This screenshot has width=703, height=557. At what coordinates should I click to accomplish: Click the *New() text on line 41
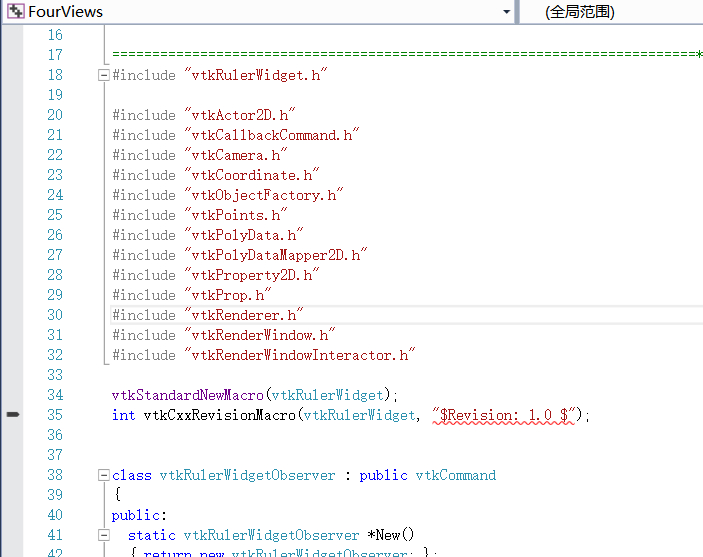[x=391, y=535]
